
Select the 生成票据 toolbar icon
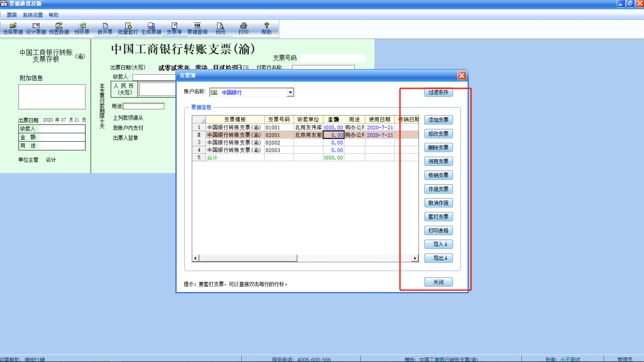[151, 28]
